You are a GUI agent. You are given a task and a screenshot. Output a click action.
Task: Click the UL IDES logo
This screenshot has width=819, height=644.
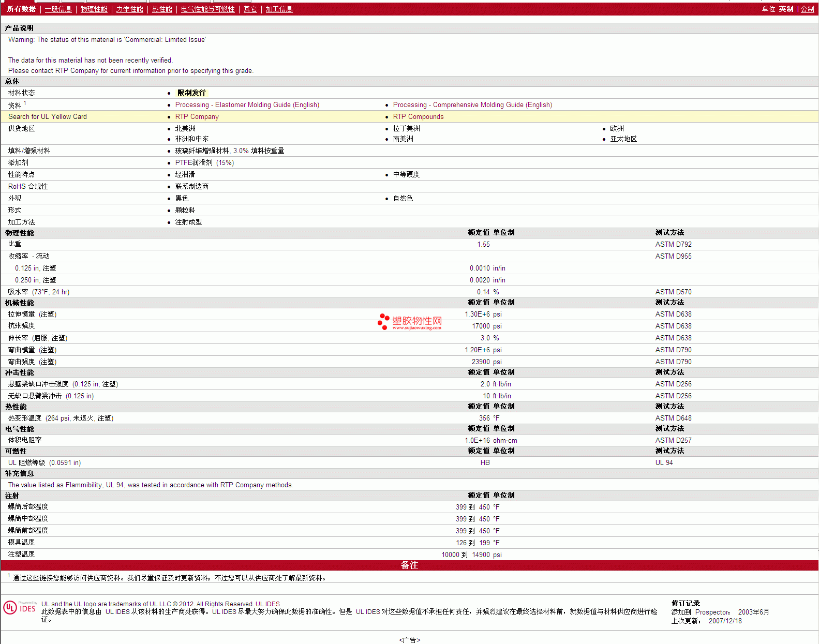[x=20, y=607]
